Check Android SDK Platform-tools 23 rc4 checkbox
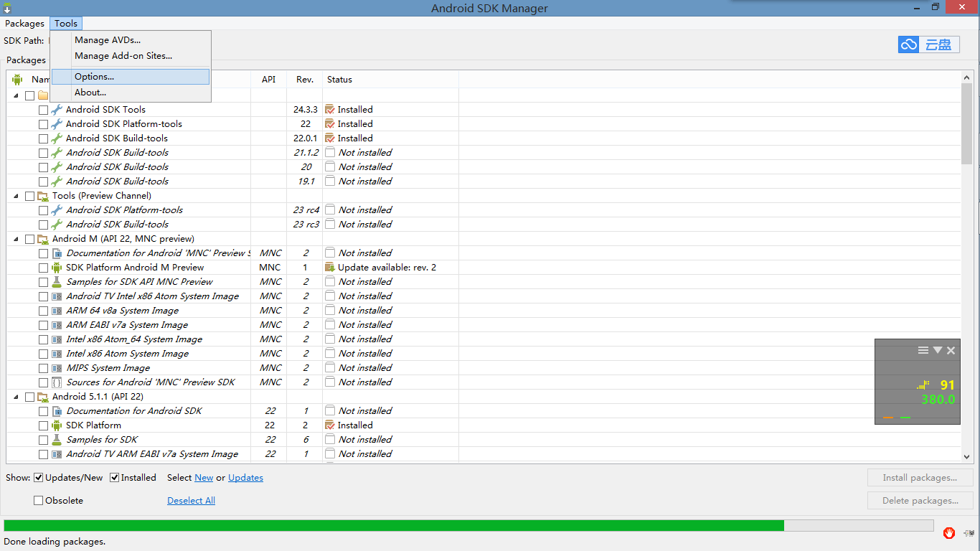Viewport: 980px width, 551px height. (x=44, y=210)
